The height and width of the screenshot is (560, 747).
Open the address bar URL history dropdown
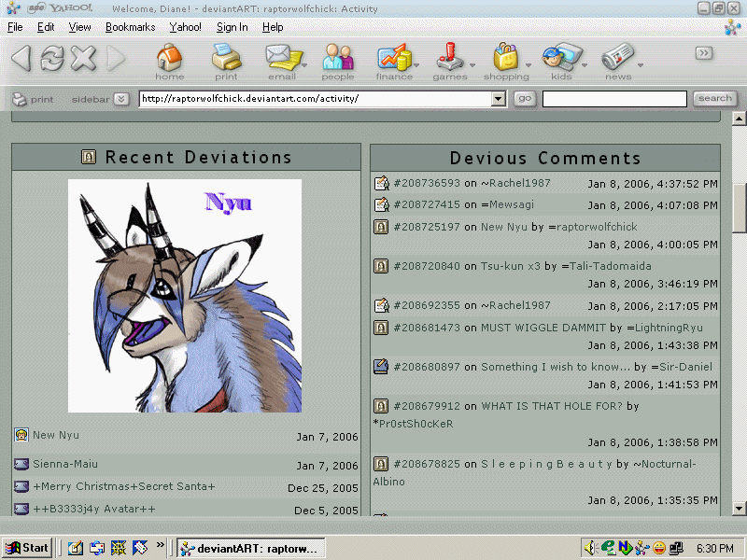(x=499, y=99)
